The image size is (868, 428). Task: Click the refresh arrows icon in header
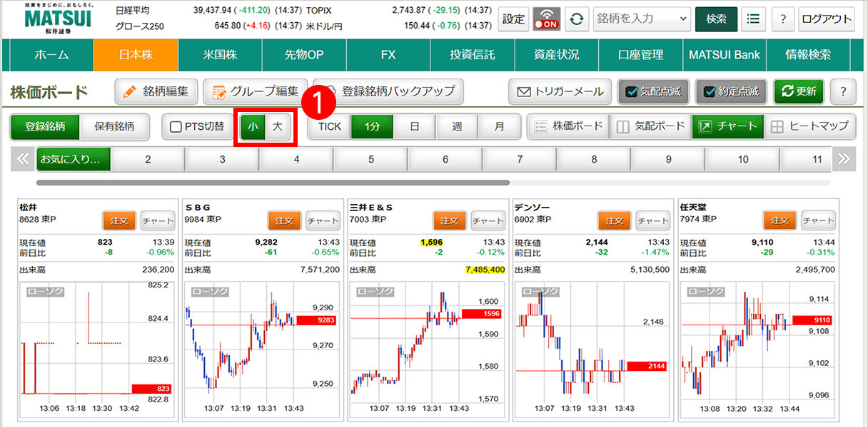tap(577, 19)
